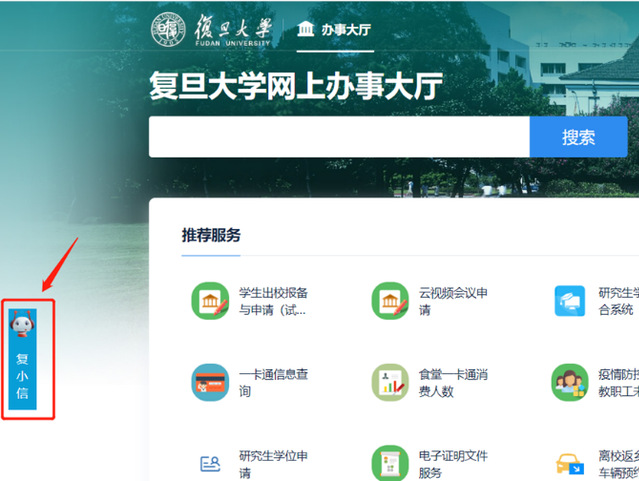Click the 研究生学位申请 icon
Image resolution: width=639 pixels, height=481 pixels.
[210, 463]
